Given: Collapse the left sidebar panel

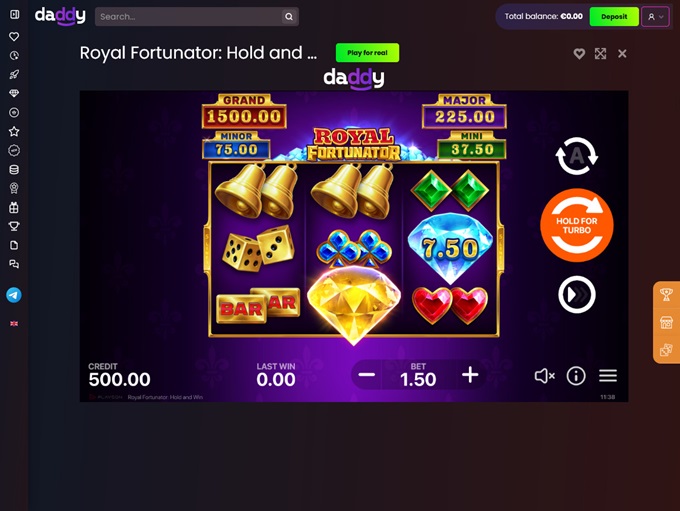Looking at the screenshot, I should tap(14, 14).
